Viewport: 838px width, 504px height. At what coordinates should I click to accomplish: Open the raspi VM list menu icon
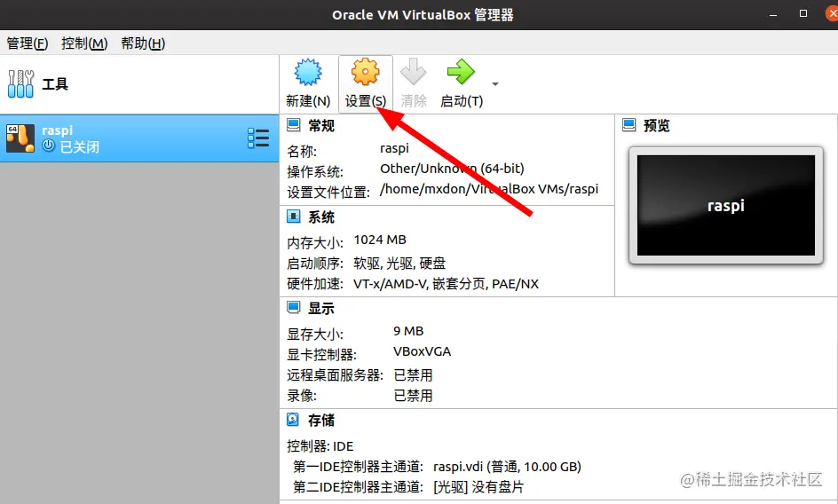(258, 138)
